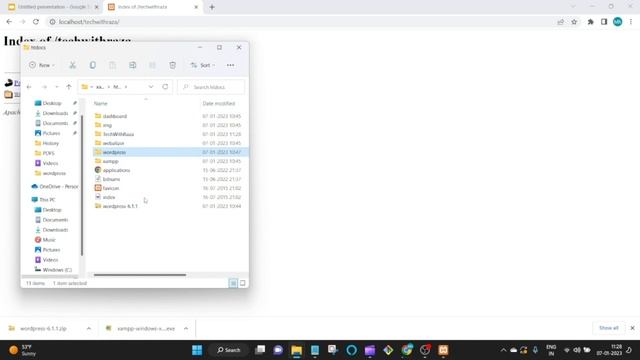
Task: Open pinned Desktop in Quick access
Action: point(52,103)
